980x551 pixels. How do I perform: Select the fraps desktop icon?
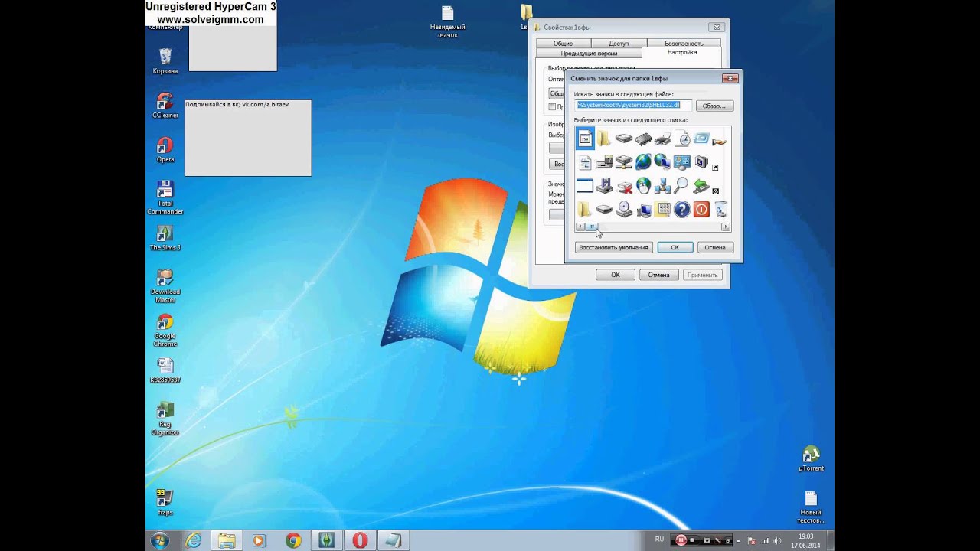click(165, 502)
